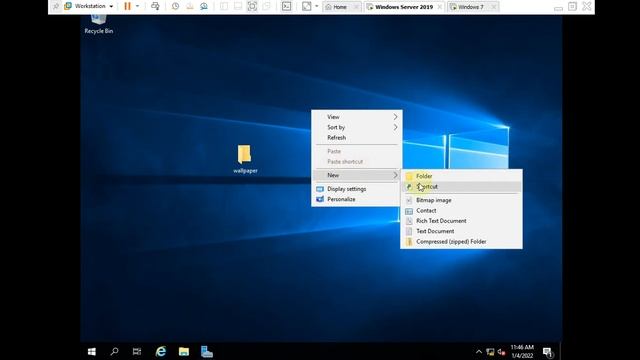Click the Send Ctrl+Alt+Del toolbar icon
The width and height of the screenshot is (640, 360).
[155, 6]
